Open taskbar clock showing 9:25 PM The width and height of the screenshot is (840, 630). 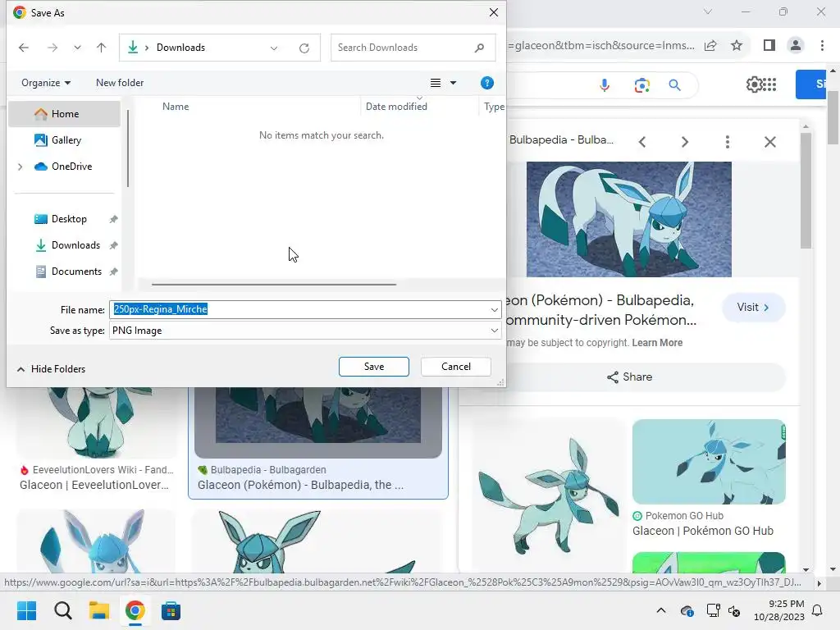click(x=779, y=610)
